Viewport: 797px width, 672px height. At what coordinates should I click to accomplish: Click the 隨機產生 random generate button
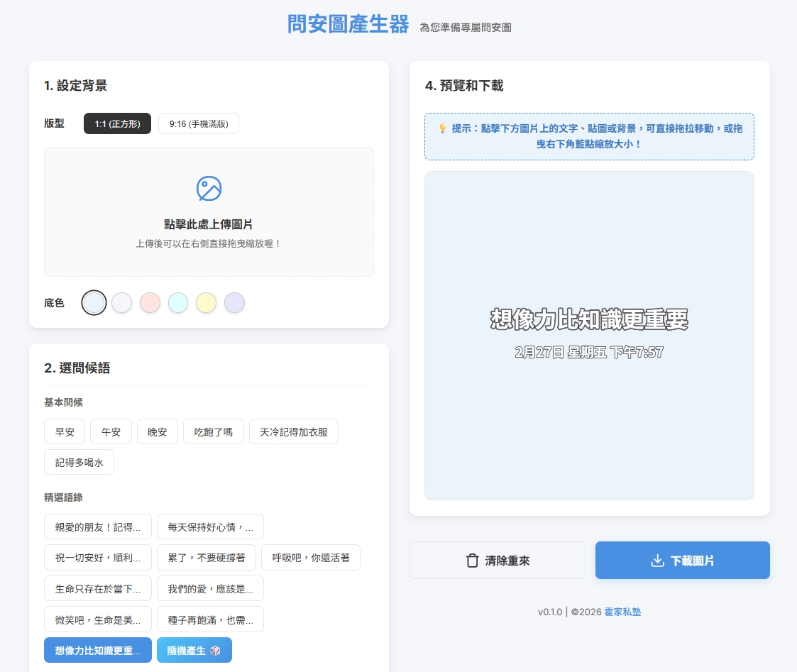point(194,650)
